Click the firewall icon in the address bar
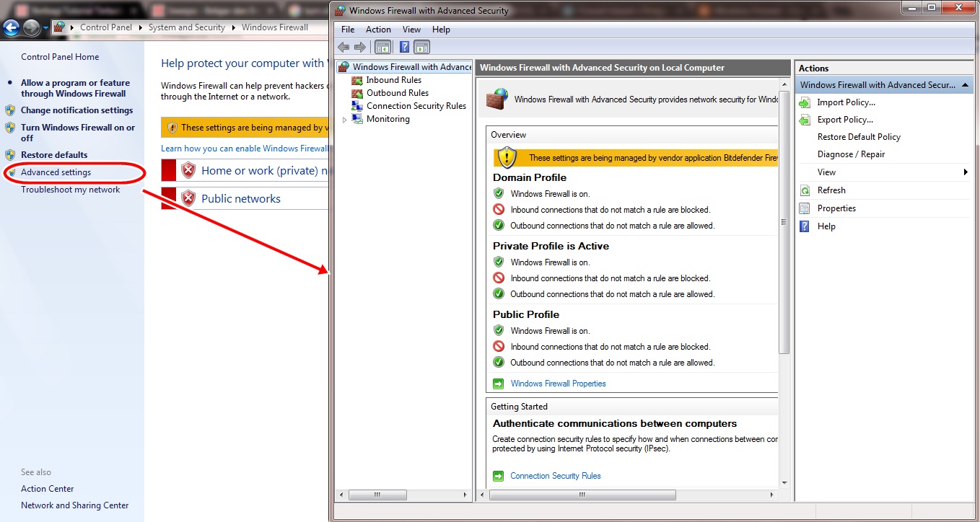This screenshot has height=522, width=980. tap(60, 27)
